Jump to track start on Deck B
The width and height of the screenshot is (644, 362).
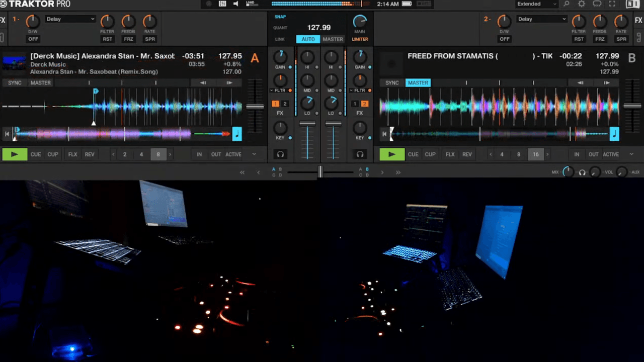pyautogui.click(x=384, y=134)
